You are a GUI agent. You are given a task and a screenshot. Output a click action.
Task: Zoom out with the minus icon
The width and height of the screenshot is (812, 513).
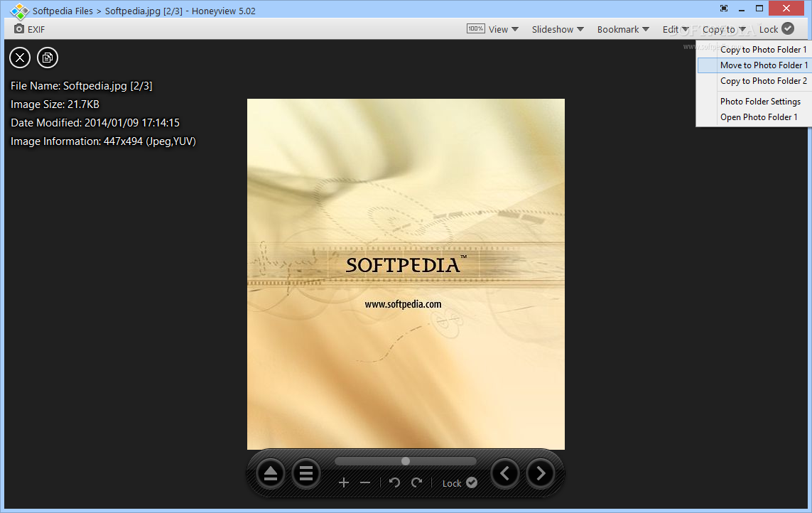(x=365, y=483)
